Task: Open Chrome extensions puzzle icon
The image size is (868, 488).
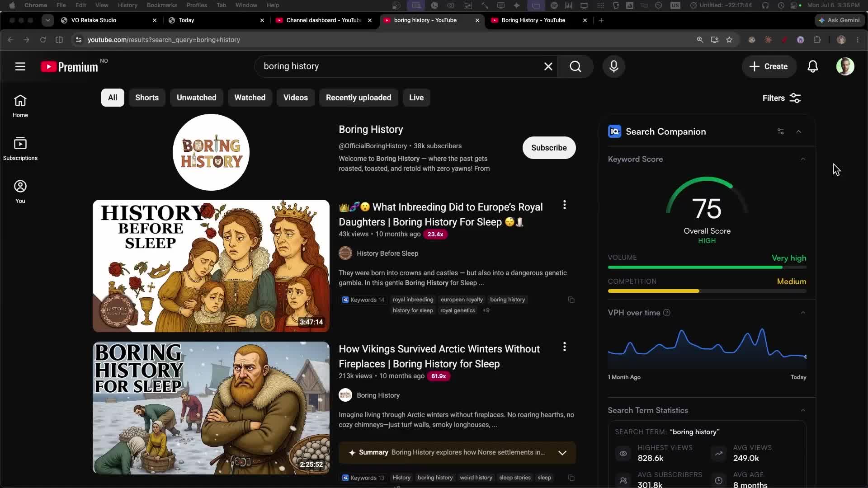Action: coord(817,40)
